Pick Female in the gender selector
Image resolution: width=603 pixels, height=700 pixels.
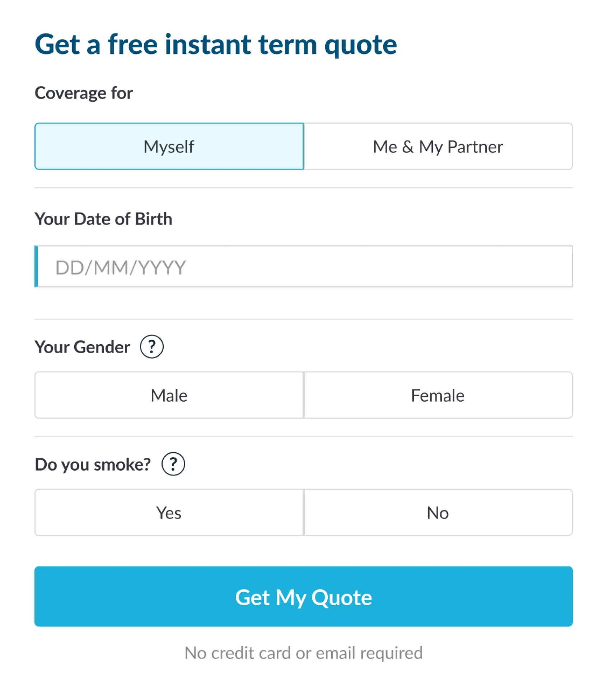438,395
